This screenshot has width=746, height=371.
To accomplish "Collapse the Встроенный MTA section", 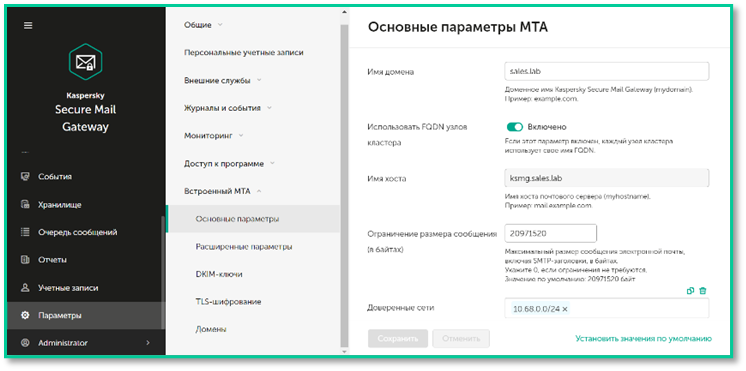I will (259, 191).
